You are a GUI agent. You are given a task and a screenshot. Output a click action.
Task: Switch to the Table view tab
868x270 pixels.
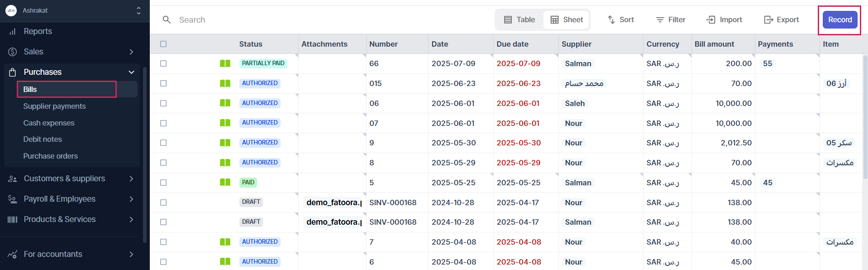(520, 20)
